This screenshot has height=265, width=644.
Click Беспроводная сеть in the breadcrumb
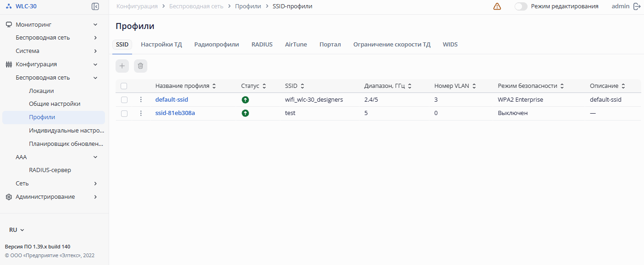pos(196,6)
